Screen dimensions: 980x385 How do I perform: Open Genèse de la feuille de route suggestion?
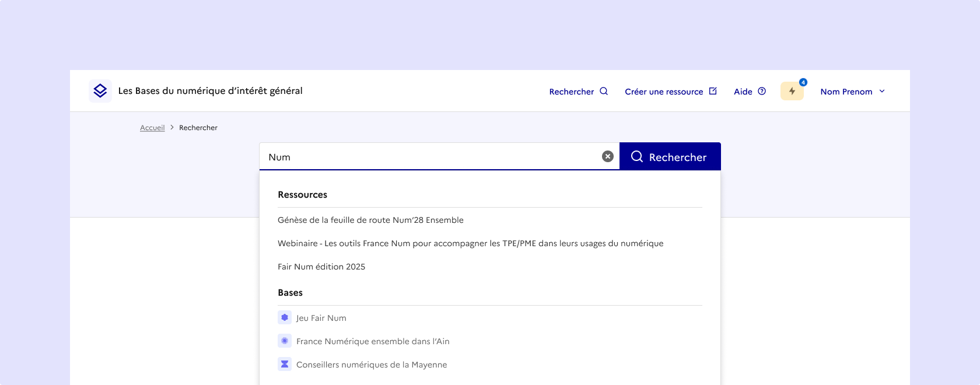pos(370,220)
